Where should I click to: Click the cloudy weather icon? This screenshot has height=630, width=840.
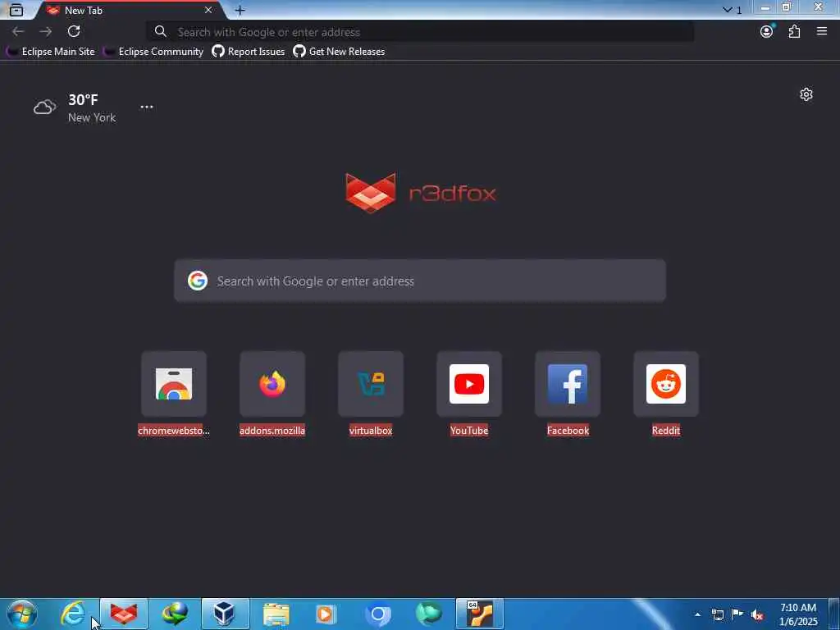coord(44,107)
